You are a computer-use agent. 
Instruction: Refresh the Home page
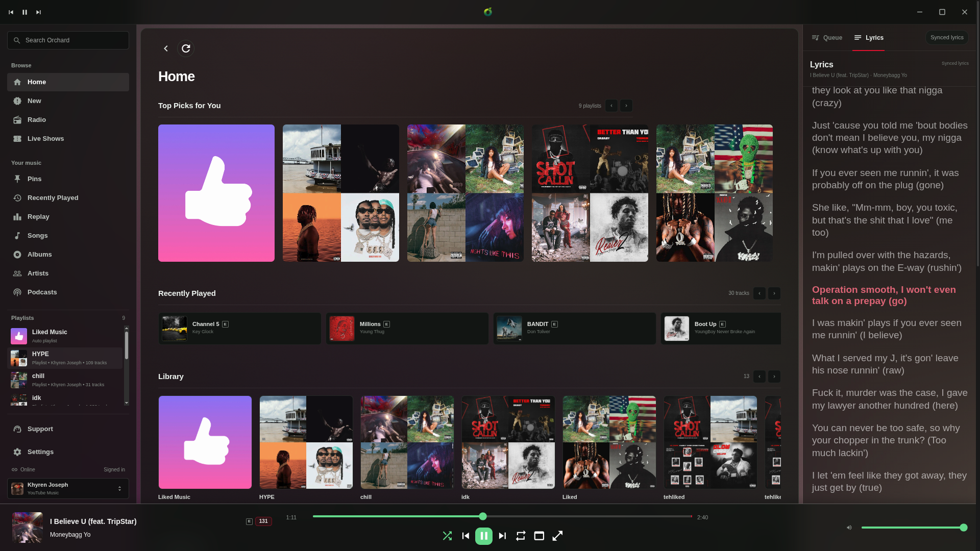point(186,48)
